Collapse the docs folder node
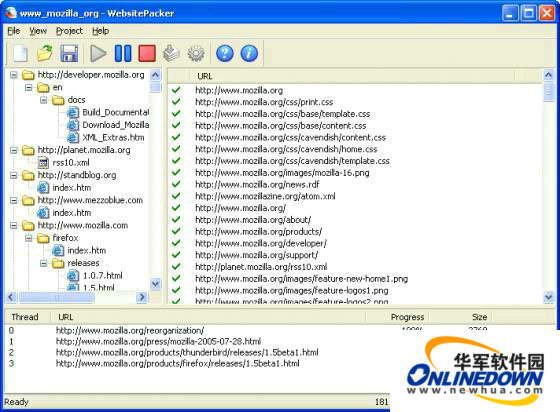This screenshot has height=412, width=560. click(44, 100)
